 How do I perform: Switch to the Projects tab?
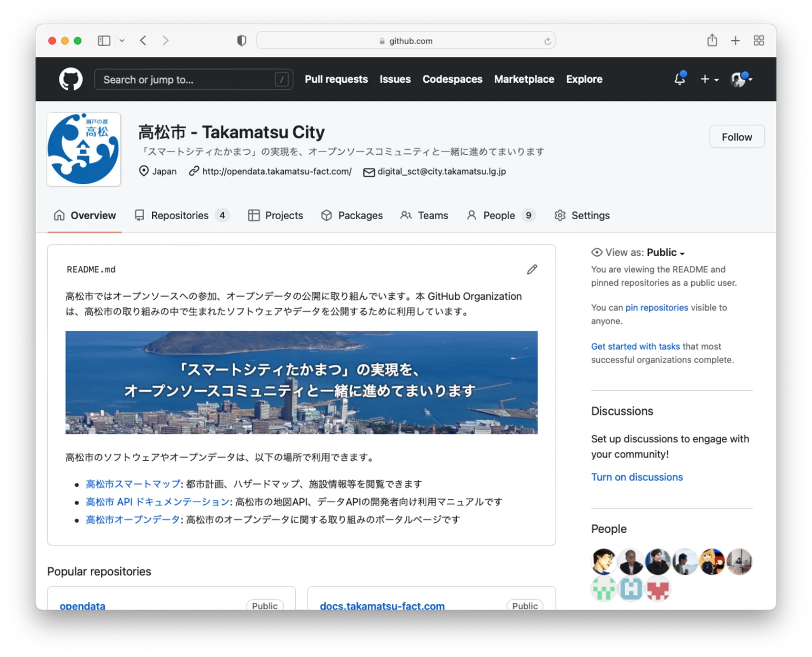[x=276, y=216]
